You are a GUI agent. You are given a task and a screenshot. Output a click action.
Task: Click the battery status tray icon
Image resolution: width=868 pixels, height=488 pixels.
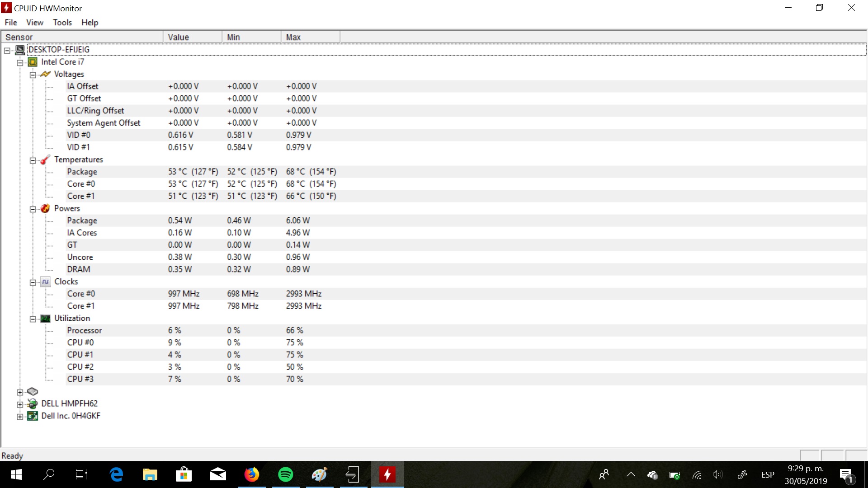tap(675, 475)
